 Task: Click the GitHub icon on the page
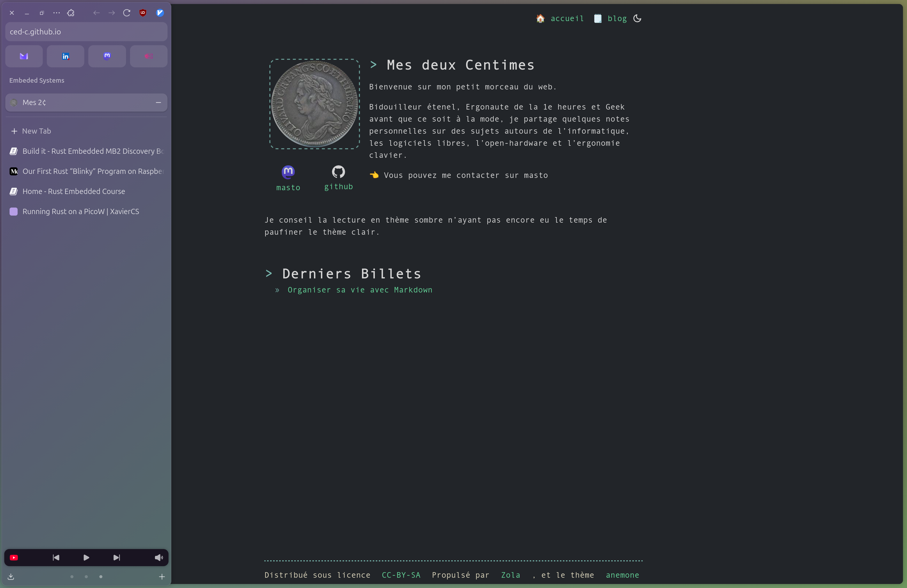point(338,172)
